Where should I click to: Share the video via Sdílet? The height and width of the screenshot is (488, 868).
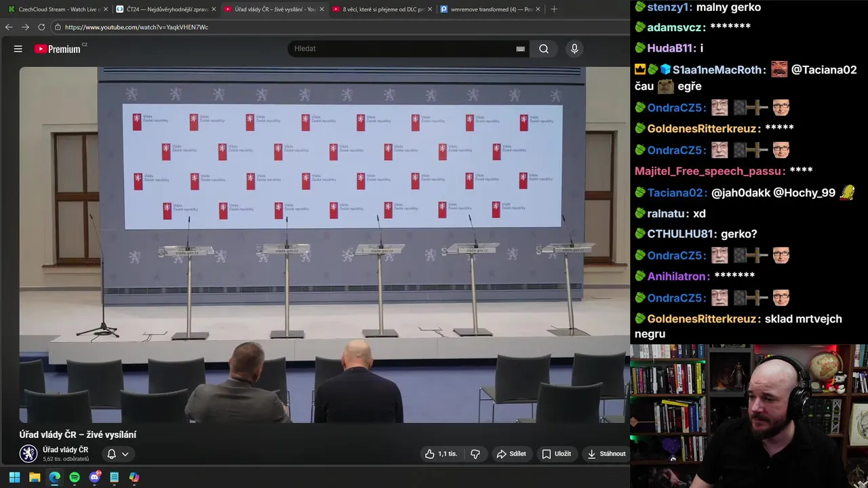click(x=511, y=454)
